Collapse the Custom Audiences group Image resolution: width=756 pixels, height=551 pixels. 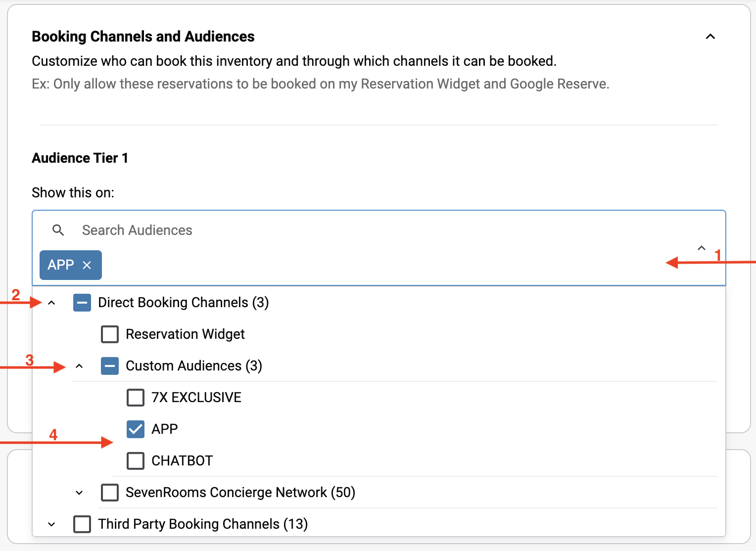coord(79,366)
